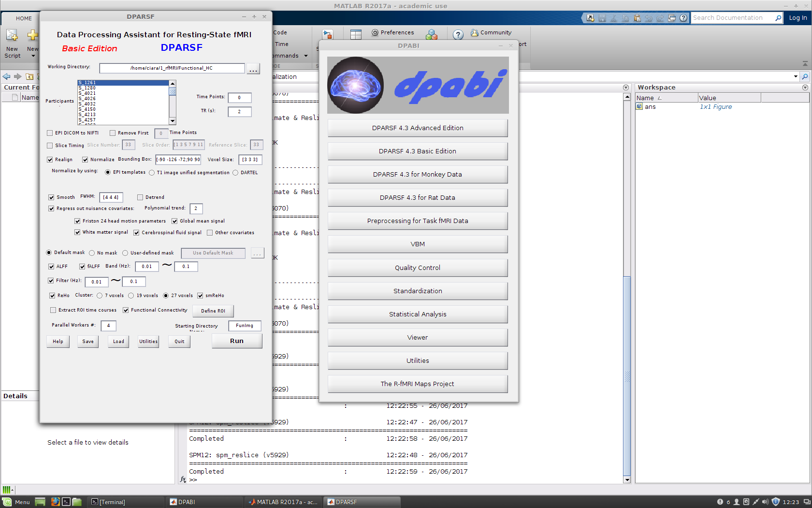The height and width of the screenshot is (508, 812).
Task: Click the up-one-folder icon in path bar
Action: (x=29, y=76)
